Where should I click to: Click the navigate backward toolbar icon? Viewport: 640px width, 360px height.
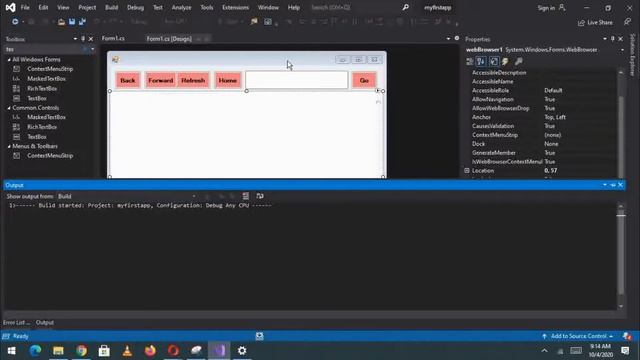tap(15, 21)
